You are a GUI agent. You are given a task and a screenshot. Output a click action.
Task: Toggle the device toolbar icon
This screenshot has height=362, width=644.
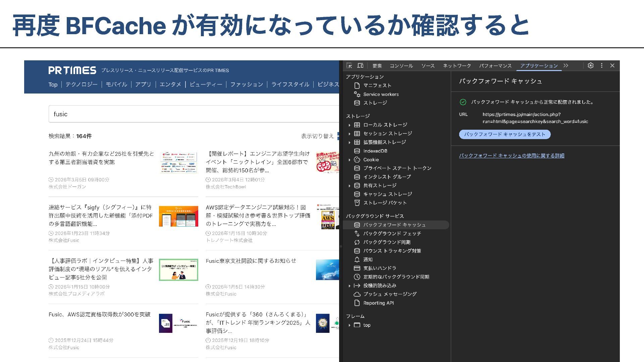click(x=360, y=66)
